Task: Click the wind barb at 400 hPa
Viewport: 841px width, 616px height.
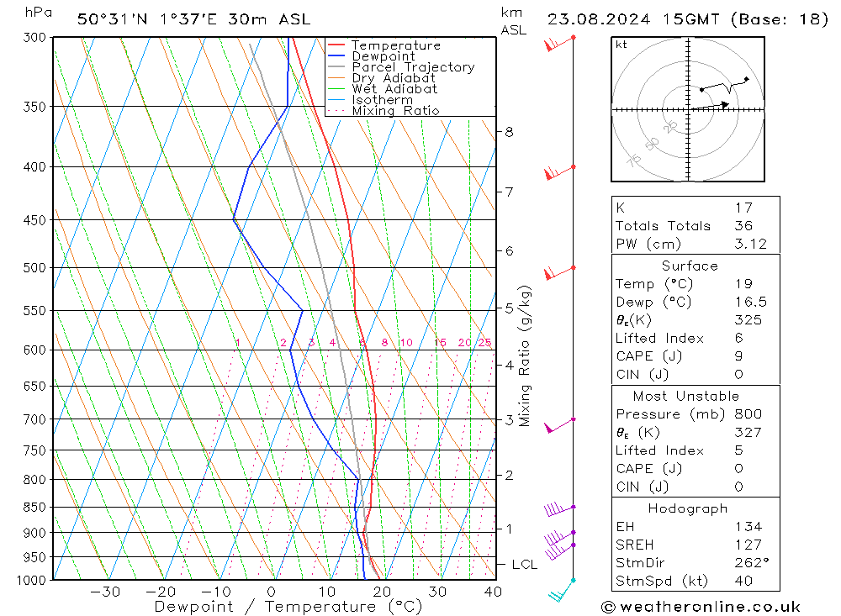Action: pos(559,173)
